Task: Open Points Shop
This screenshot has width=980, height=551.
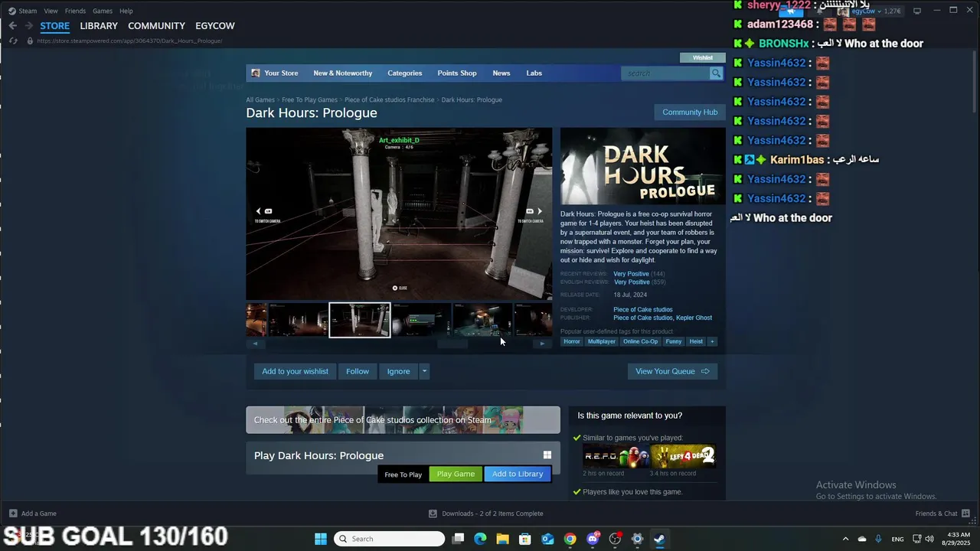Action: point(457,73)
